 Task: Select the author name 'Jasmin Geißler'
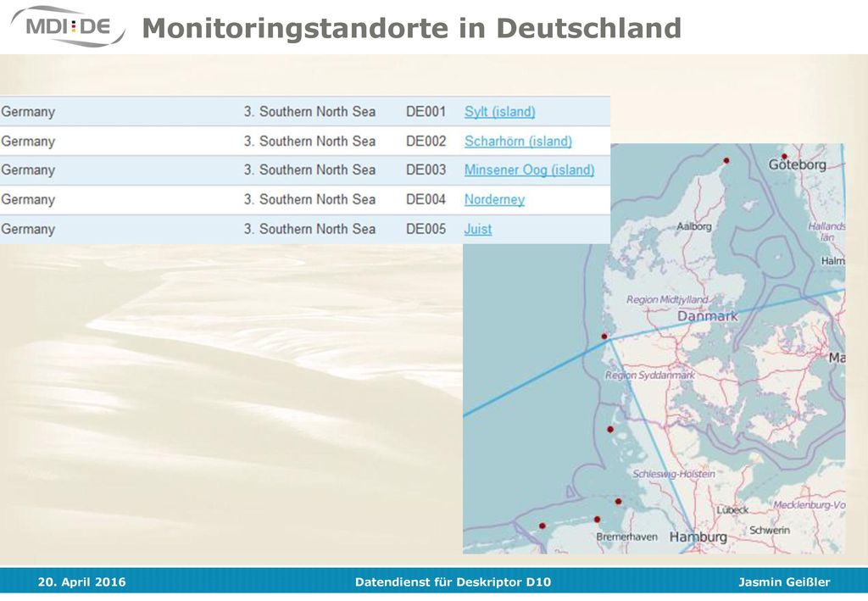[784, 582]
